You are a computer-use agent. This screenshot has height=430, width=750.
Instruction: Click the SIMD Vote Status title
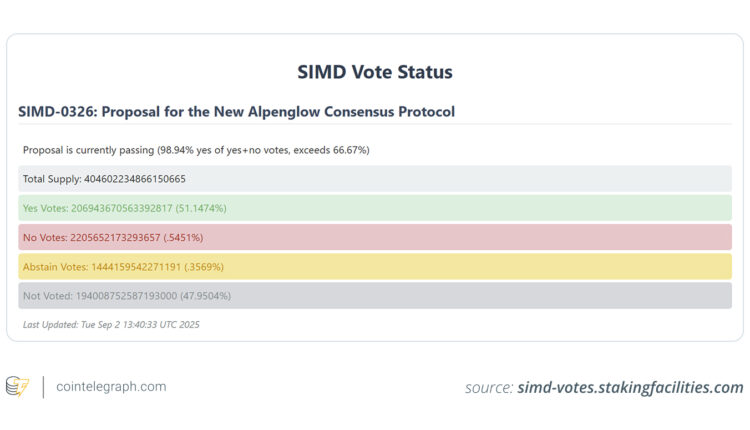pyautogui.click(x=375, y=72)
